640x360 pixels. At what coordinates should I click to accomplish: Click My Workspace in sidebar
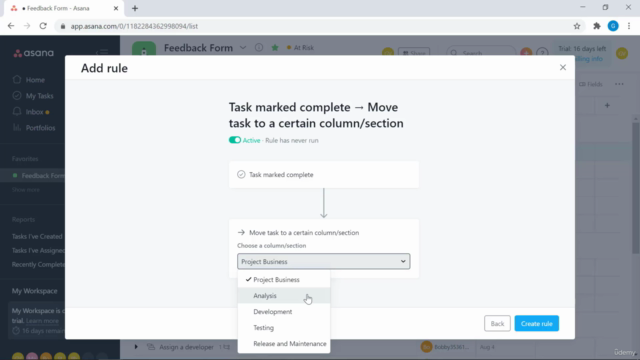pos(35,291)
